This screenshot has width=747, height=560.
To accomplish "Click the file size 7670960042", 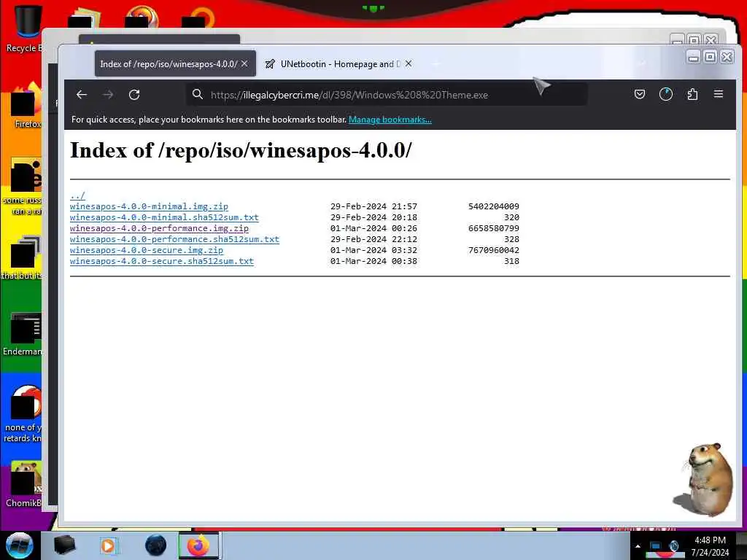I will pos(494,251).
